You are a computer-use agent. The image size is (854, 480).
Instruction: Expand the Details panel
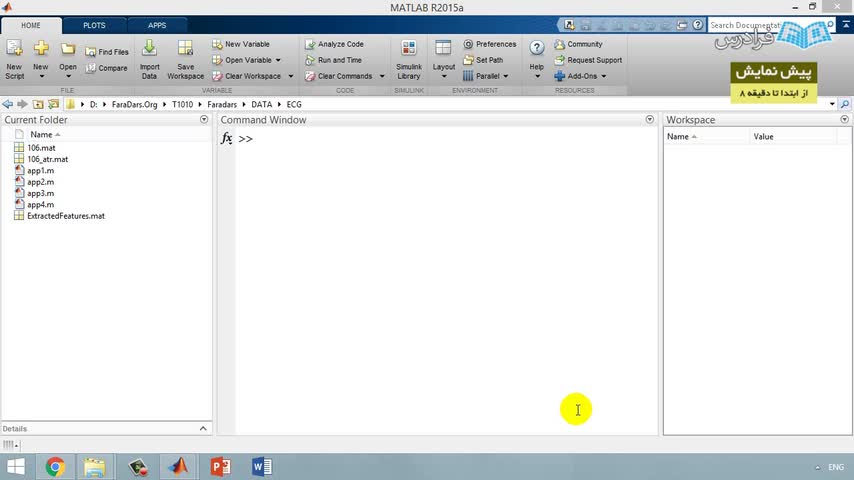[203, 429]
